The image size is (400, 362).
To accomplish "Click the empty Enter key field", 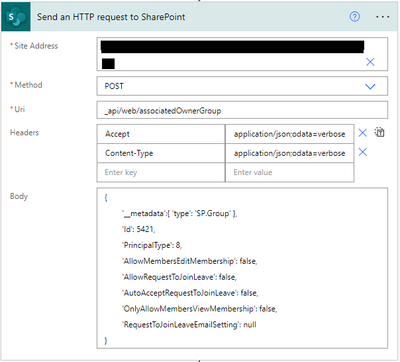I will pyautogui.click(x=161, y=172).
